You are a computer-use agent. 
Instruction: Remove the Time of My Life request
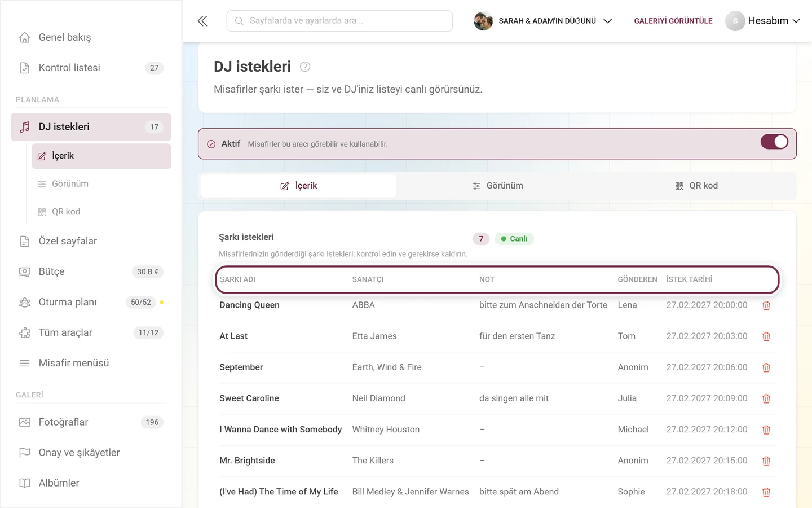click(x=766, y=492)
